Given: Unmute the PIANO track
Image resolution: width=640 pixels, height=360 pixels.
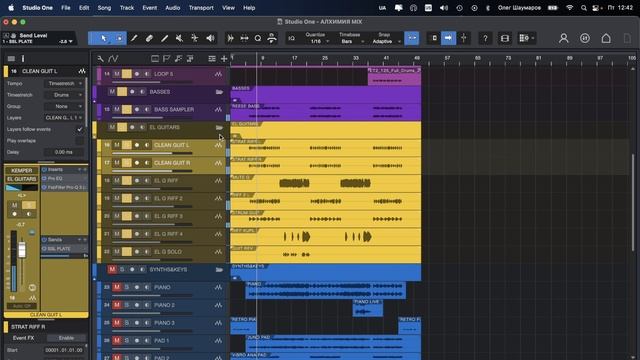Looking at the screenshot, I should [117, 287].
